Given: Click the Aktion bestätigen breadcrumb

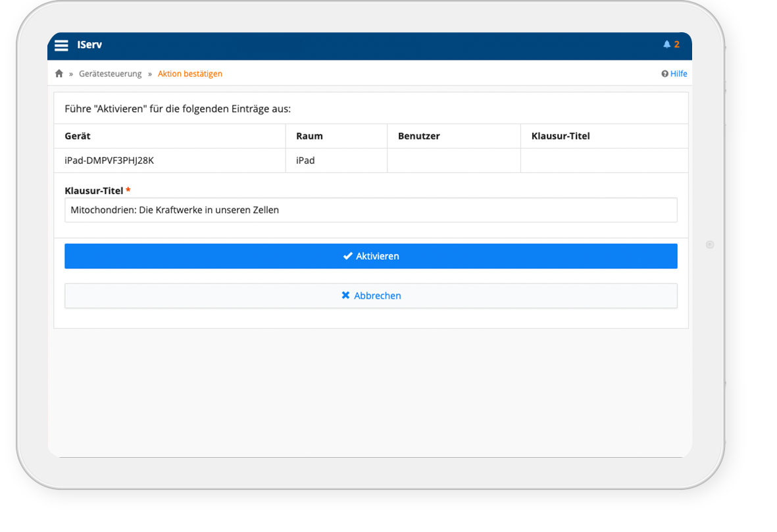Looking at the screenshot, I should (x=189, y=74).
